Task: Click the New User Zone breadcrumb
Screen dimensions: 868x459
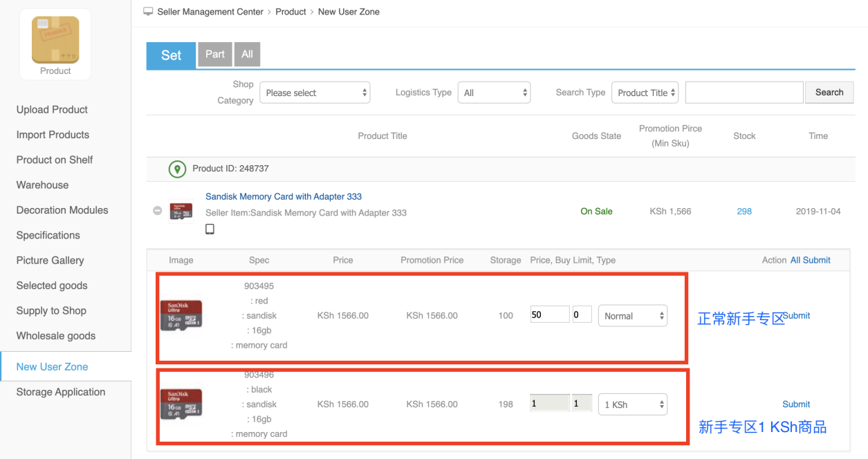Action: (349, 12)
